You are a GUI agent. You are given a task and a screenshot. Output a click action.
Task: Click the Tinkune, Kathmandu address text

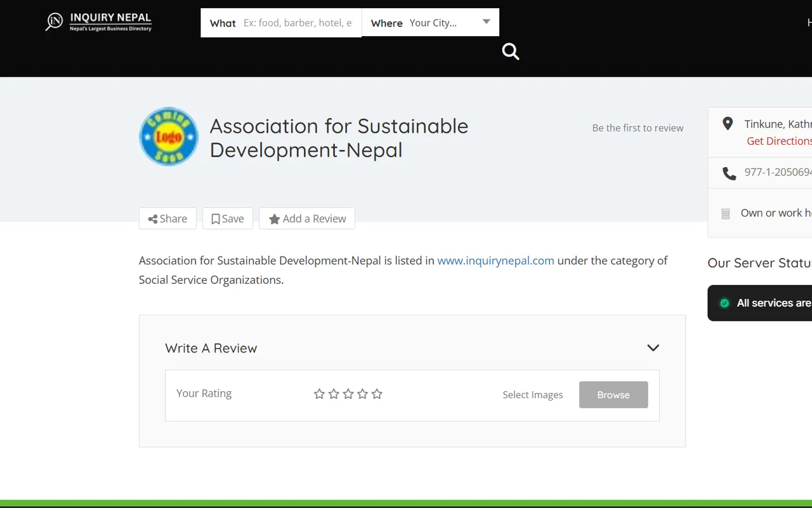tap(778, 124)
